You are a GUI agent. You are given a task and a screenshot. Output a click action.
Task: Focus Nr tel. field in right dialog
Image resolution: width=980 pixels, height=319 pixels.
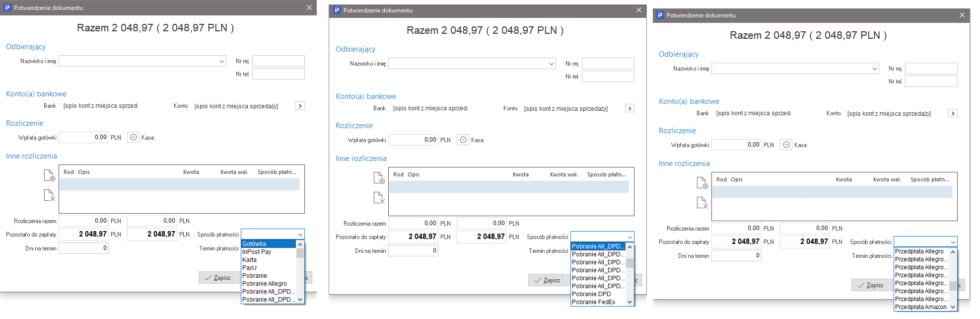[x=931, y=81]
